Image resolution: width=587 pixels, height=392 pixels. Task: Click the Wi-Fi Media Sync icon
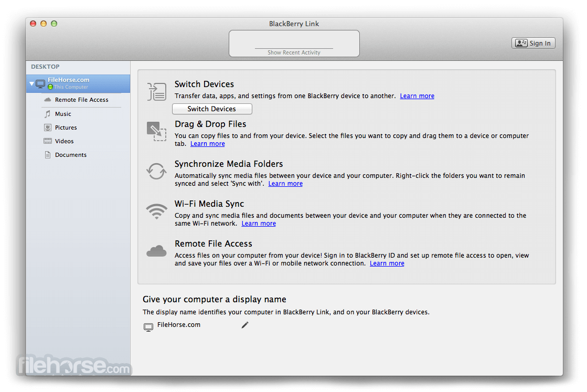[156, 211]
